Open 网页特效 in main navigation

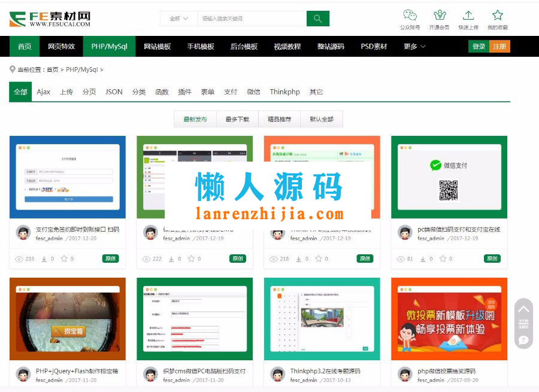click(x=61, y=46)
